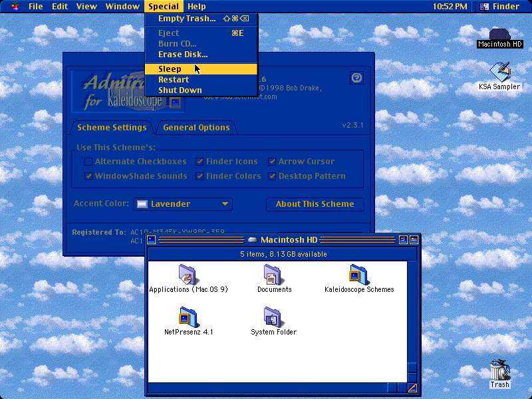Click the Macintosh HD window title text
Viewport: 532px width, 399px height.
coord(289,240)
